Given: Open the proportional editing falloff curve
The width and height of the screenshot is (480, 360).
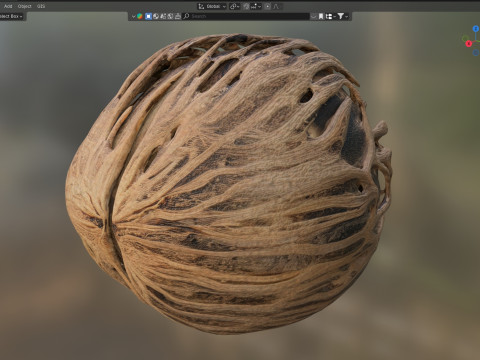Looking at the screenshot, I should (276, 6).
